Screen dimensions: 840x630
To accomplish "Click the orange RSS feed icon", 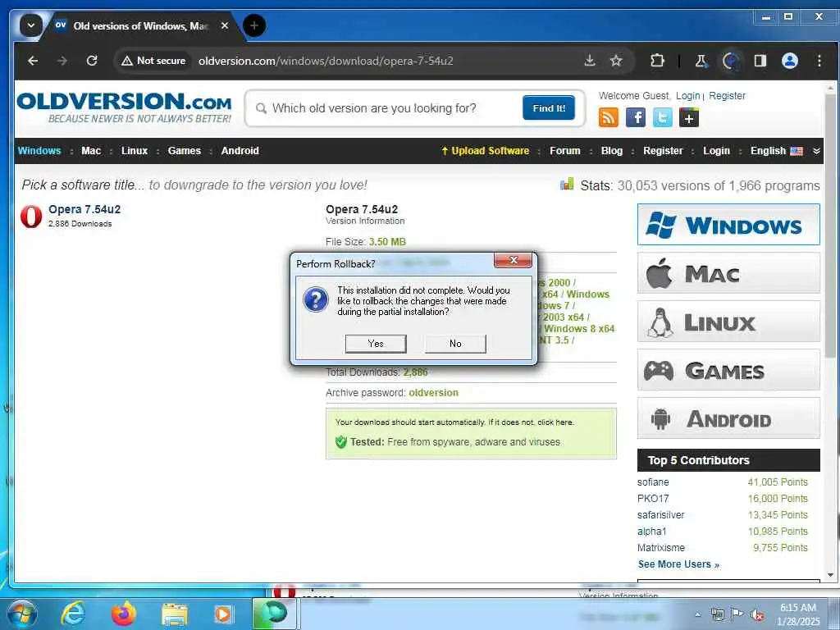I will (609, 116).
